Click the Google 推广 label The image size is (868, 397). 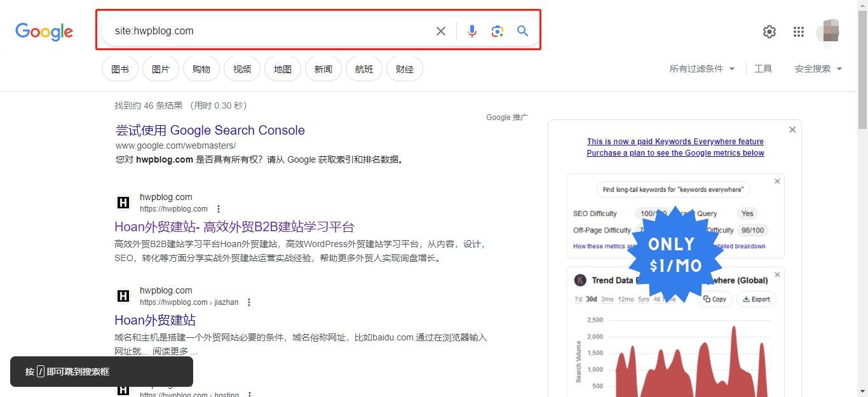tap(507, 118)
